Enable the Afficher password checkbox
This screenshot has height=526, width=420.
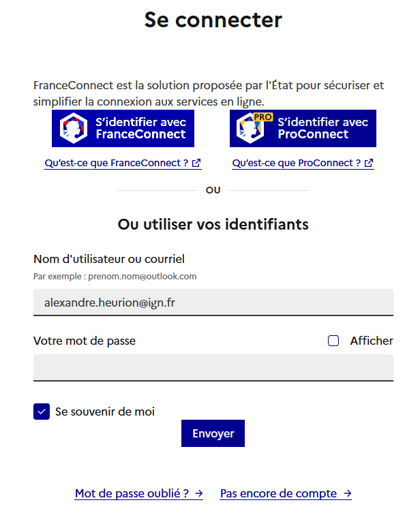pos(333,341)
